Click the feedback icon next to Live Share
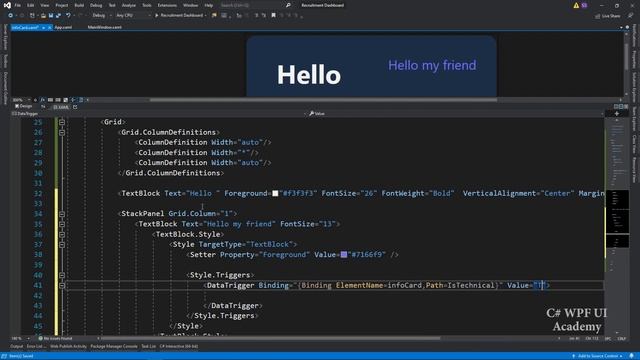 (x=630, y=16)
